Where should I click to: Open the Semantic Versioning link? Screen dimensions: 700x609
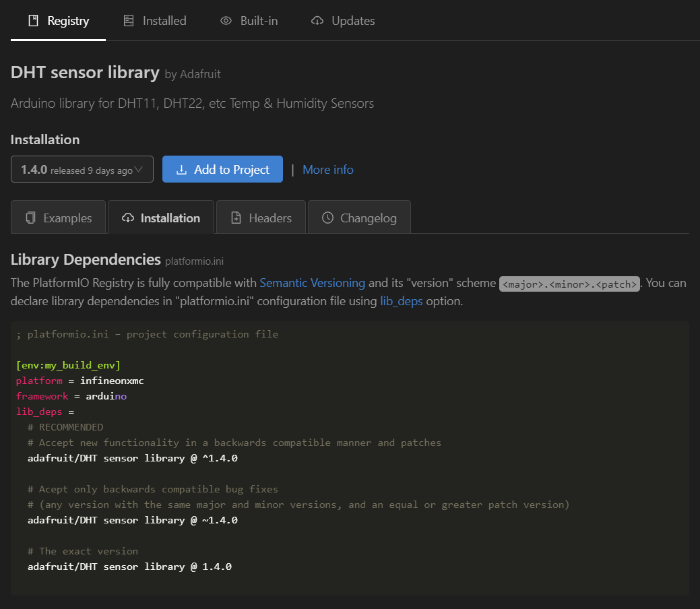point(312,283)
